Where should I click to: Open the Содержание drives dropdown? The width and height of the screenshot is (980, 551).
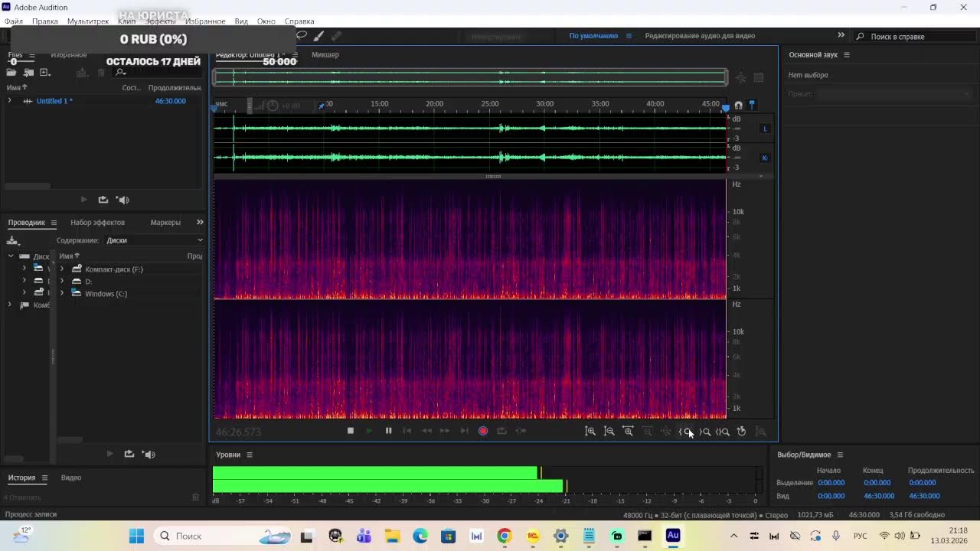(154, 240)
